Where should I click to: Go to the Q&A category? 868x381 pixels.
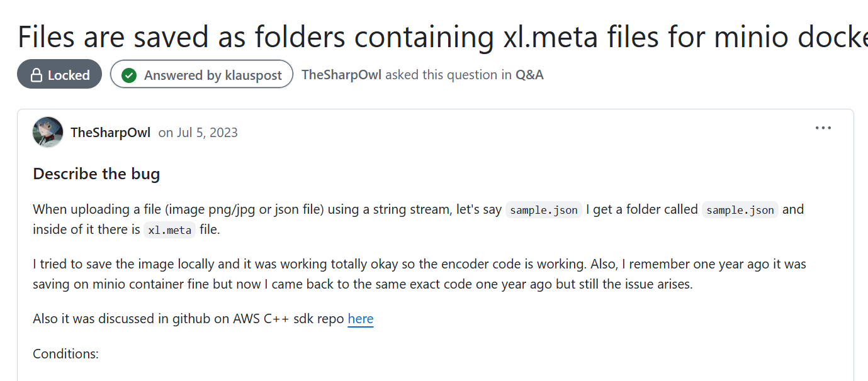(529, 75)
